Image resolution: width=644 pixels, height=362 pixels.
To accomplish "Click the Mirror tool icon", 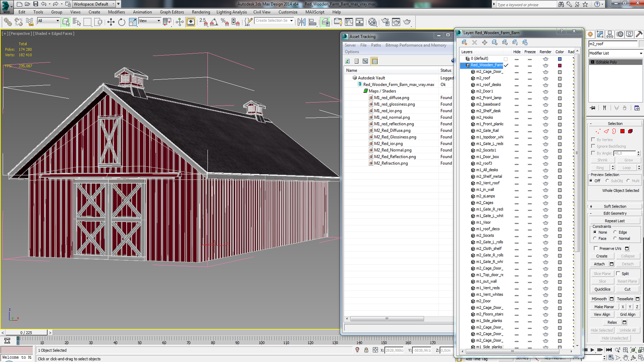I will (x=302, y=22).
